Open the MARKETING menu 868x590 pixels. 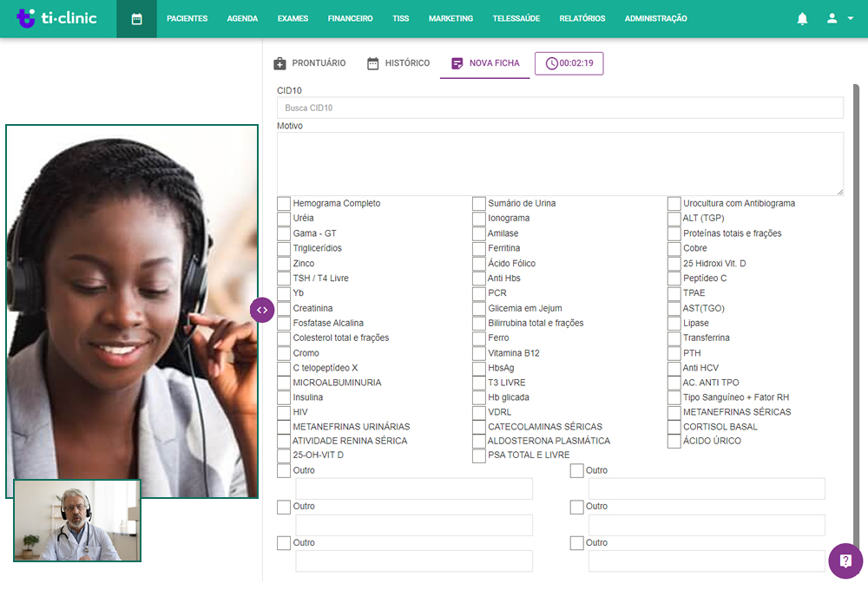(x=451, y=19)
